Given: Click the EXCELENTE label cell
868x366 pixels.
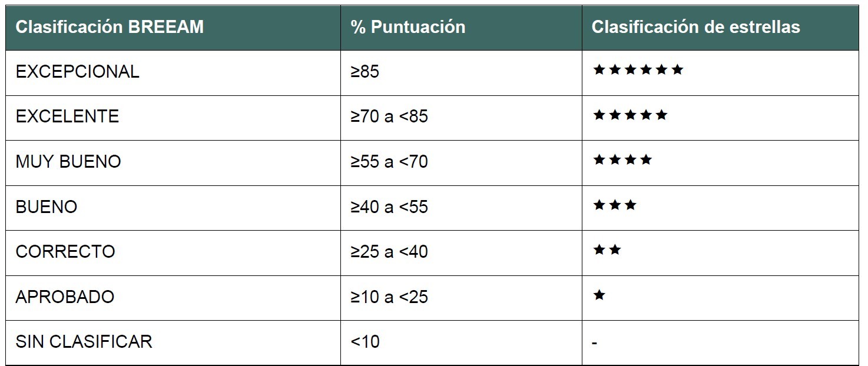Looking at the screenshot, I should (173, 118).
